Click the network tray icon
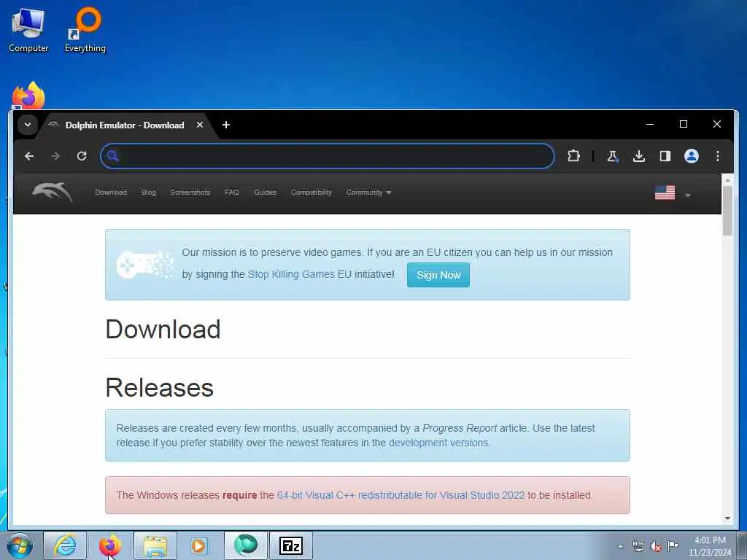This screenshot has width=747, height=560. click(x=638, y=547)
